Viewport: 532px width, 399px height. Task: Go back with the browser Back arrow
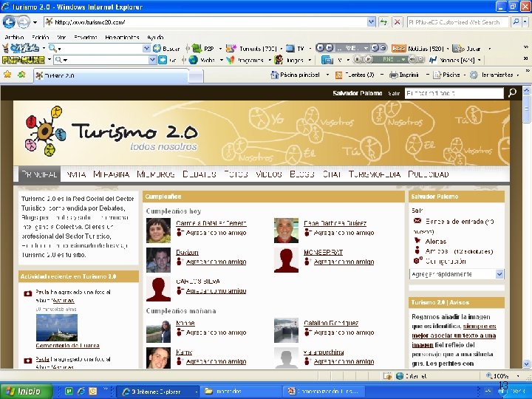click(9, 22)
